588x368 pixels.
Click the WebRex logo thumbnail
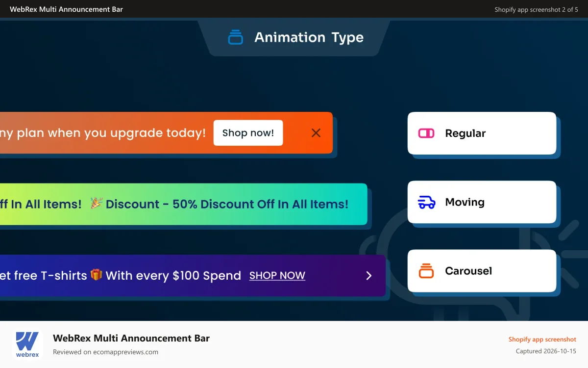(x=27, y=344)
